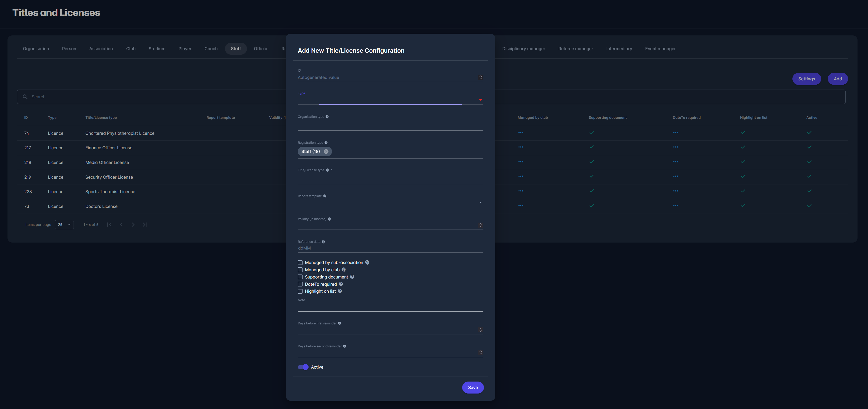Remove the Staff (18) chip
The image size is (868, 409).
326,151
